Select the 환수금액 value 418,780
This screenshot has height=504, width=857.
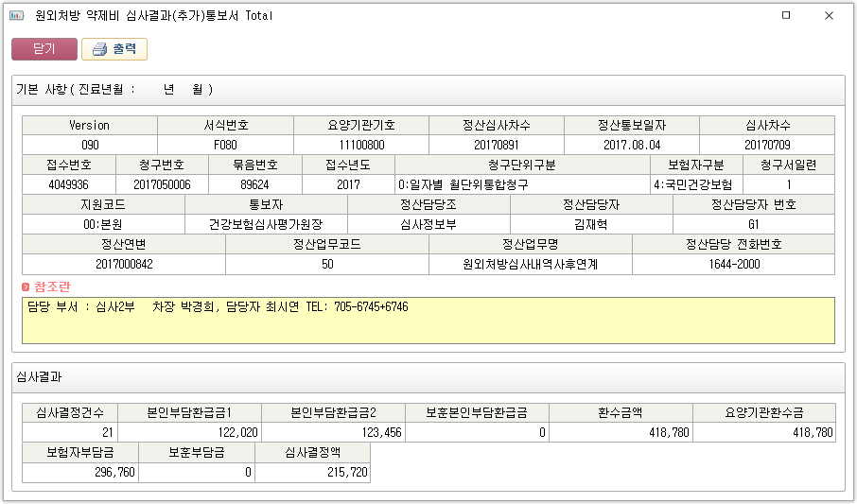click(620, 433)
